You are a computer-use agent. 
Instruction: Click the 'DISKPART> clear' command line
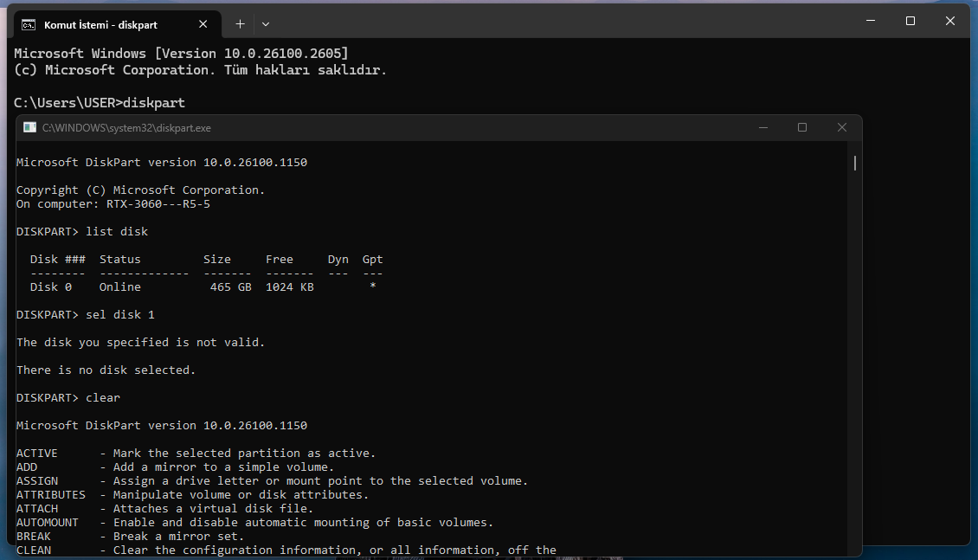point(68,398)
